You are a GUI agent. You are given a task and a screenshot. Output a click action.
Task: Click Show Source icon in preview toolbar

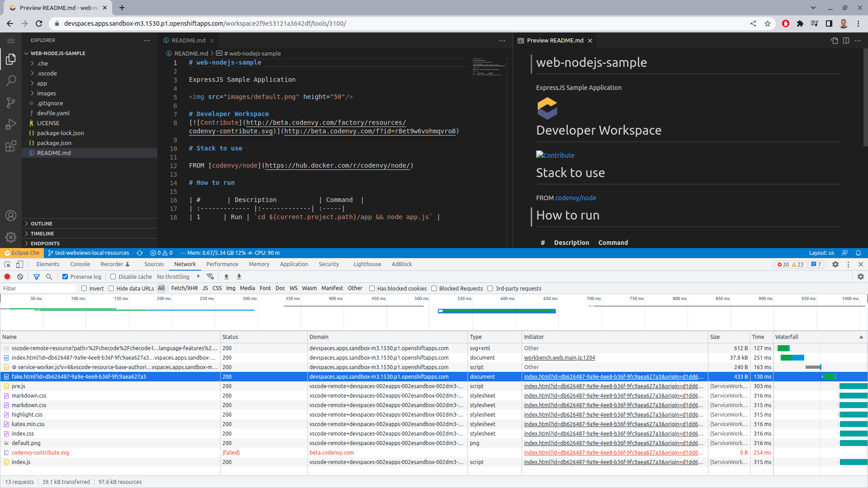[835, 41]
